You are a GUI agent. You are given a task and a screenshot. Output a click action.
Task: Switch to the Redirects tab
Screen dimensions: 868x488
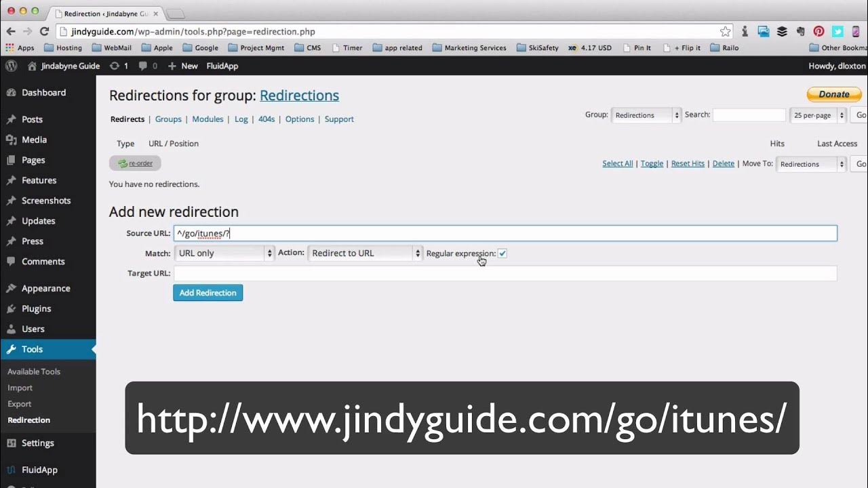(x=127, y=119)
